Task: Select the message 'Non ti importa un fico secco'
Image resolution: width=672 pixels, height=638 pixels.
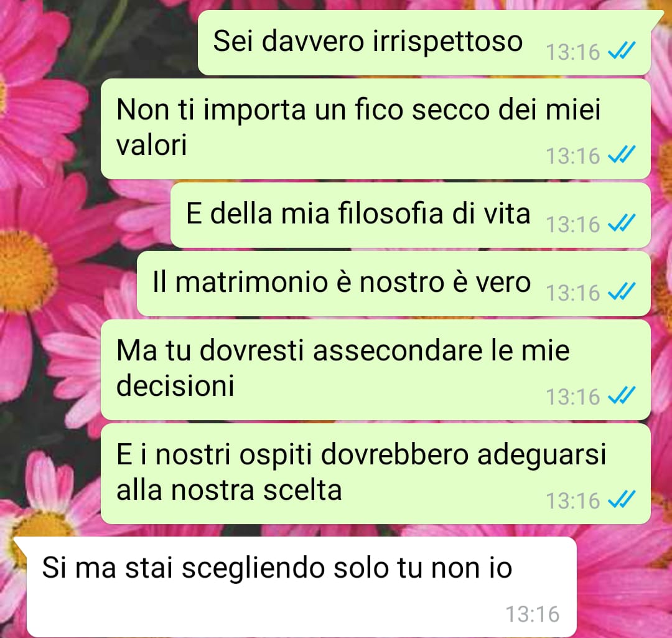Action: pyautogui.click(x=375, y=129)
